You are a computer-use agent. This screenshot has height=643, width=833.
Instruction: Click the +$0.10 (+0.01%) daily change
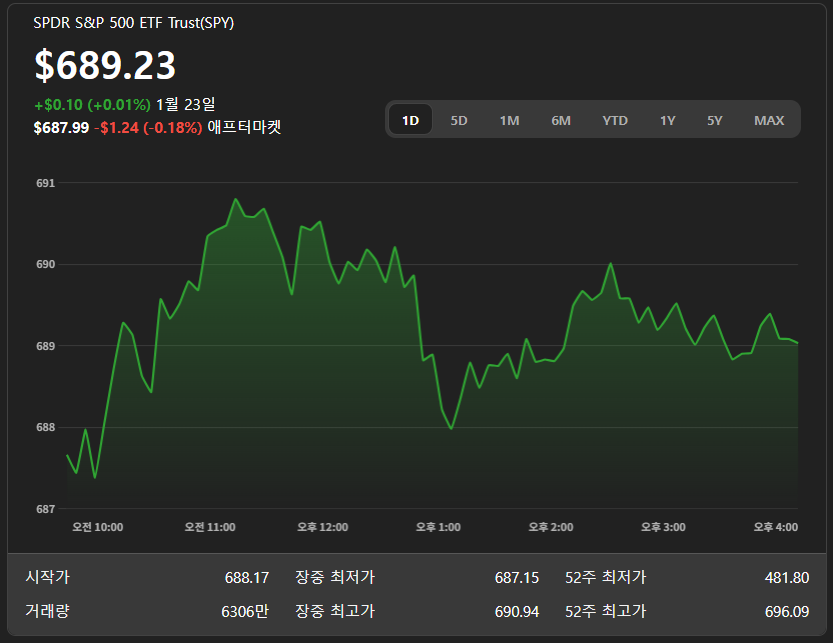92,105
